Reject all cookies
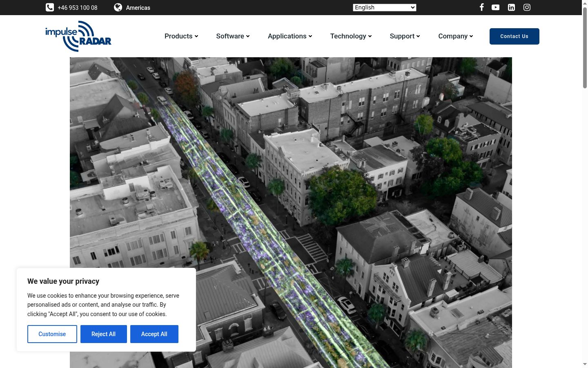The image size is (588, 368). (x=104, y=334)
